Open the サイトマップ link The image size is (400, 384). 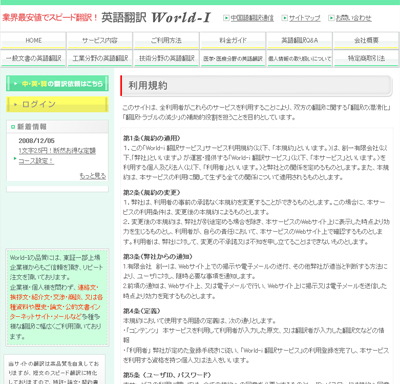click(x=304, y=18)
